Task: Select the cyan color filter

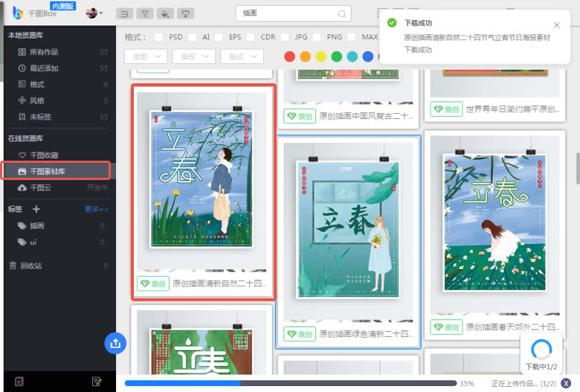Action: pyautogui.click(x=352, y=57)
